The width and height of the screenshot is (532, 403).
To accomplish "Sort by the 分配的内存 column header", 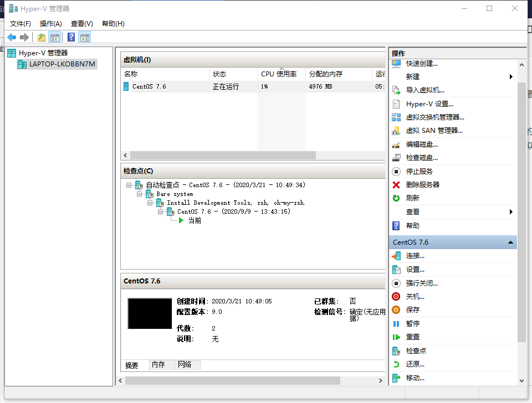I will coord(339,74).
